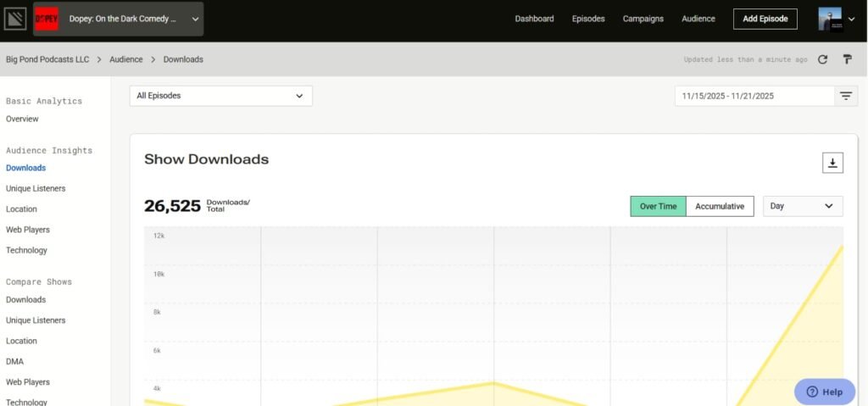Select Downloads under Audience Insights
868x406 pixels.
pos(25,168)
